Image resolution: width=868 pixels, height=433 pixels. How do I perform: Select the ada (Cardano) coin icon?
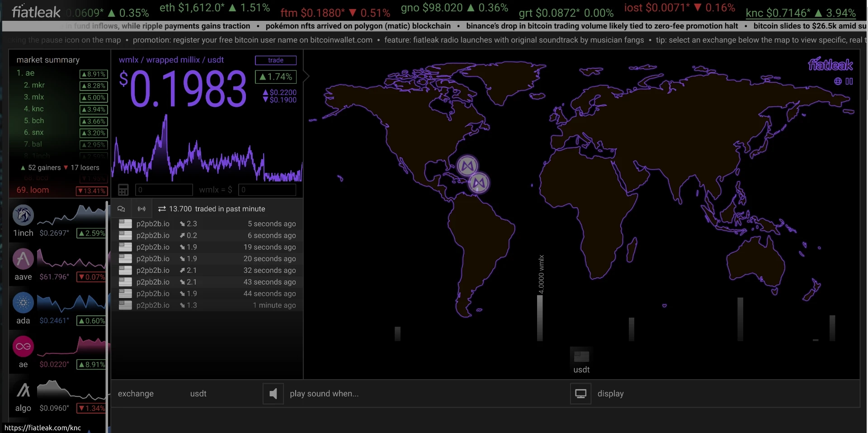point(23,303)
